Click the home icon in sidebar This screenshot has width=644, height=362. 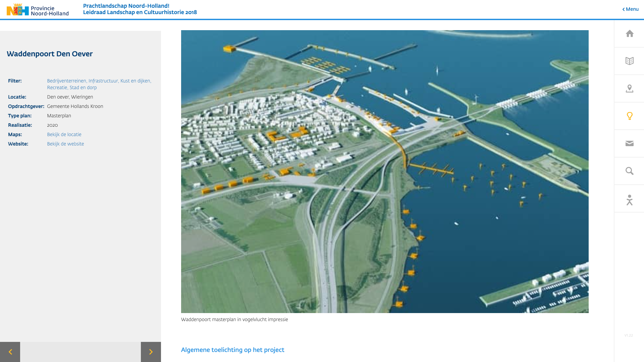point(630,34)
